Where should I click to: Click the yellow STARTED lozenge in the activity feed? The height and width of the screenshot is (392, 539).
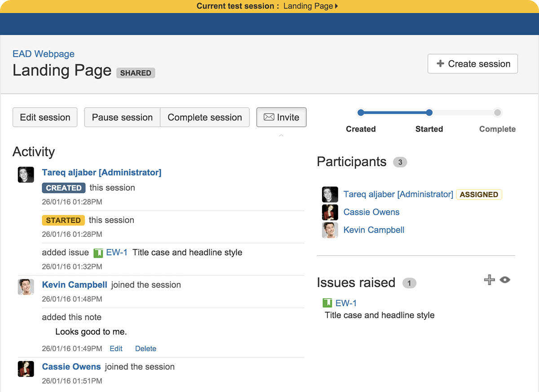[63, 220]
